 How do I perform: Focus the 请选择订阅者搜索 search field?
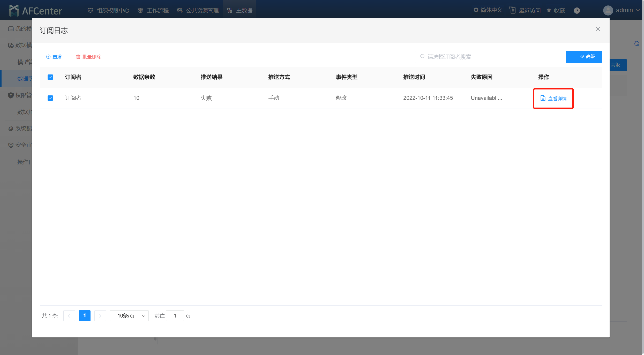[x=491, y=57]
